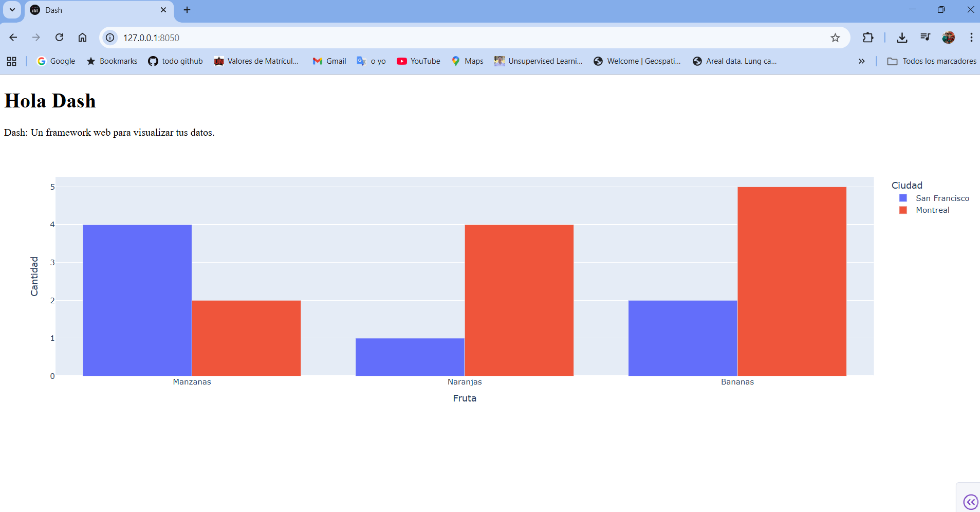The height and width of the screenshot is (512, 980).
Task: Bookmark this page with the star icon
Action: (x=835, y=38)
